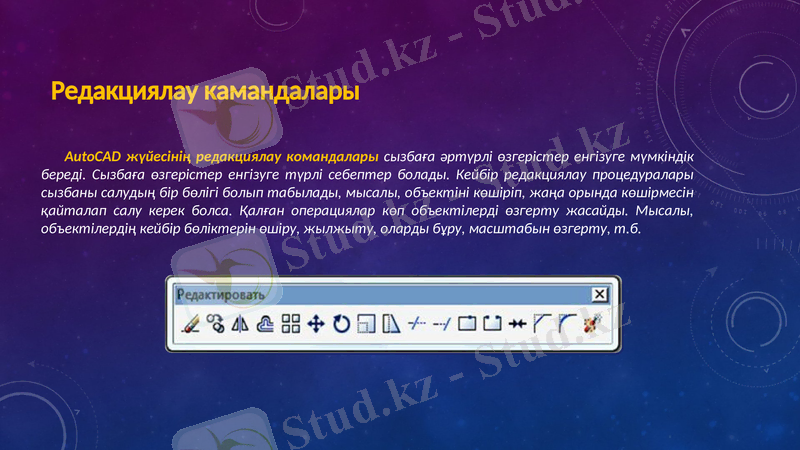Select the Fillet tool icon
The height and width of the screenshot is (450, 800).
567,323
